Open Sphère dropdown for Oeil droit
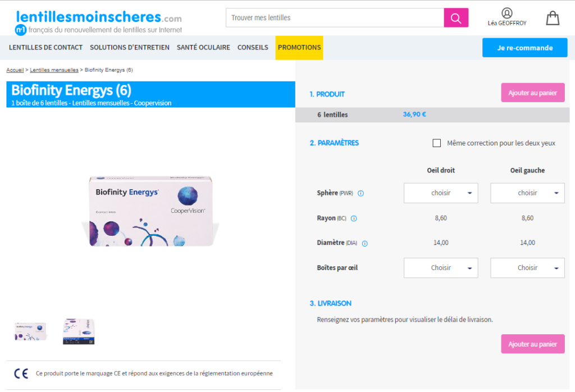This screenshot has width=575, height=392. [x=441, y=193]
